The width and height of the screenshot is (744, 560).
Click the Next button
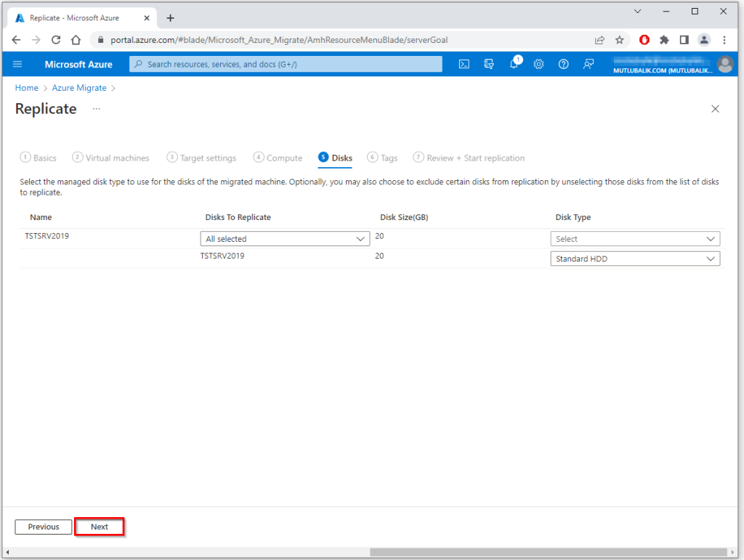coord(100,527)
